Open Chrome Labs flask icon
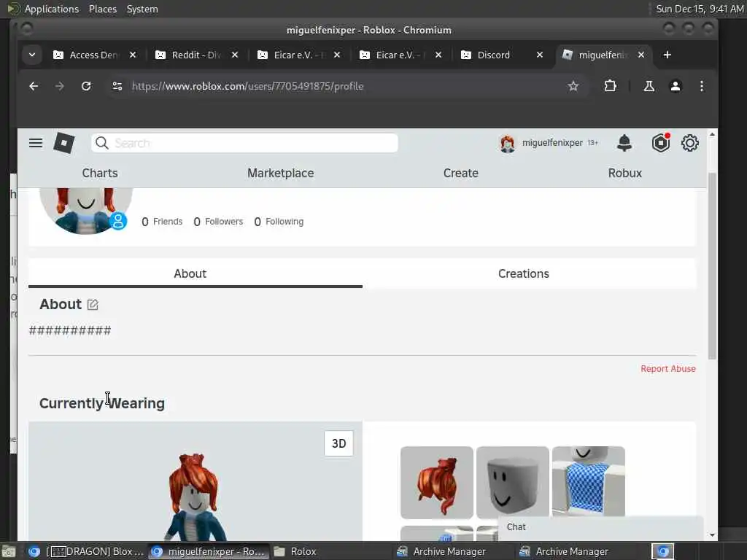This screenshot has width=747, height=560. [x=649, y=86]
